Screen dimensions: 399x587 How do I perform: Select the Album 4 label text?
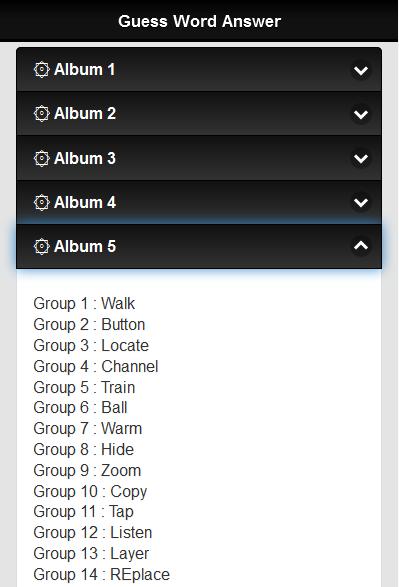tap(85, 203)
